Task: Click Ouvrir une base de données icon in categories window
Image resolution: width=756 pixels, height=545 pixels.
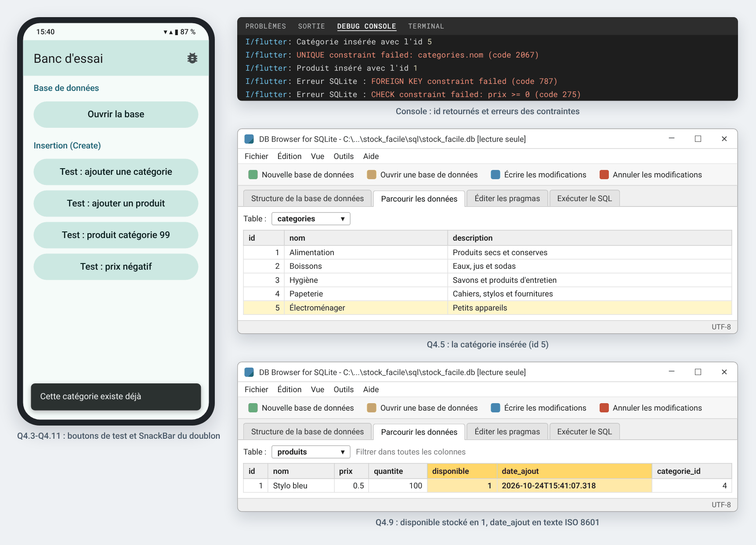Action: click(372, 175)
